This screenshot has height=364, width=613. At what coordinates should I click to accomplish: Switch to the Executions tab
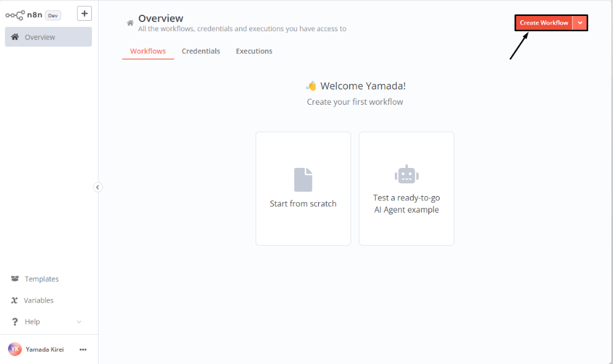pyautogui.click(x=254, y=51)
